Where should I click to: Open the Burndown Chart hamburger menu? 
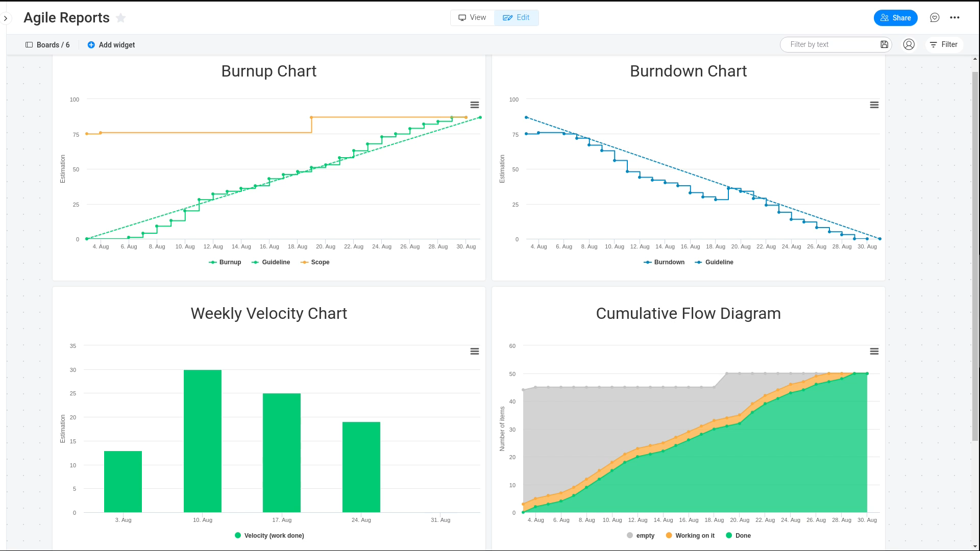874,105
